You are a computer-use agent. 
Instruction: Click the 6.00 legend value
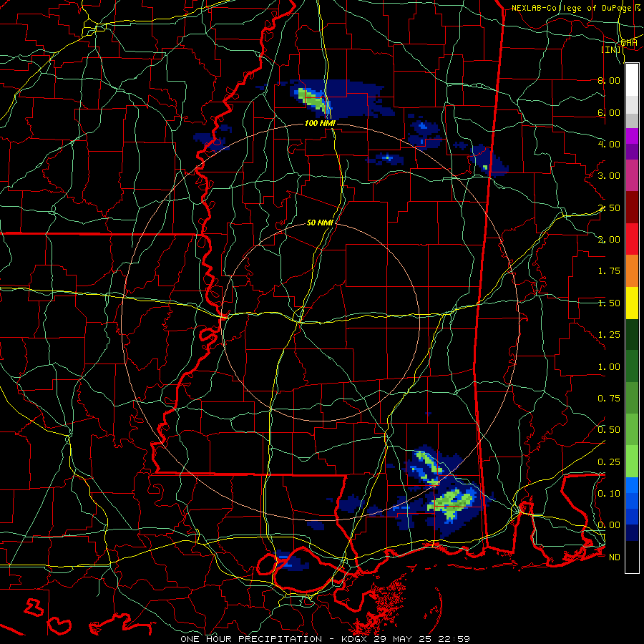point(609,112)
